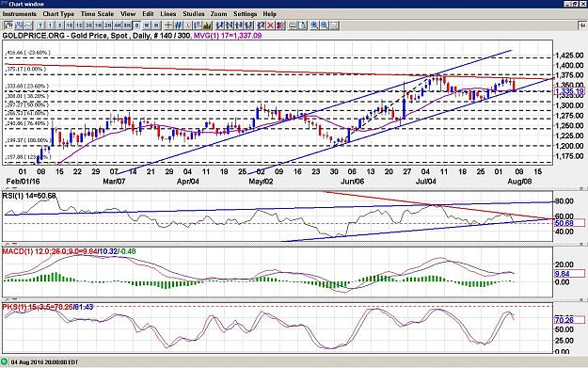Switch to the 4H time scale

[x=118, y=25]
